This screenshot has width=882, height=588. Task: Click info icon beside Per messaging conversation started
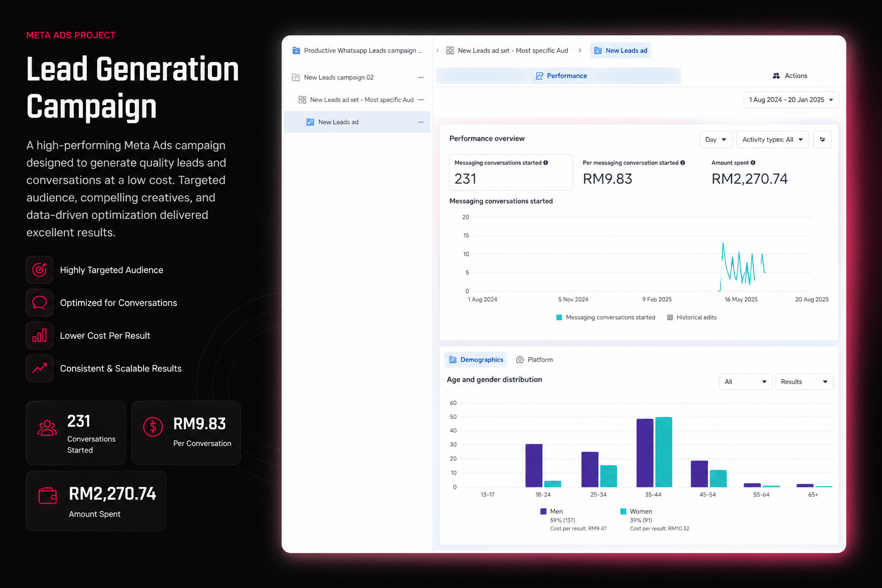[x=683, y=163]
